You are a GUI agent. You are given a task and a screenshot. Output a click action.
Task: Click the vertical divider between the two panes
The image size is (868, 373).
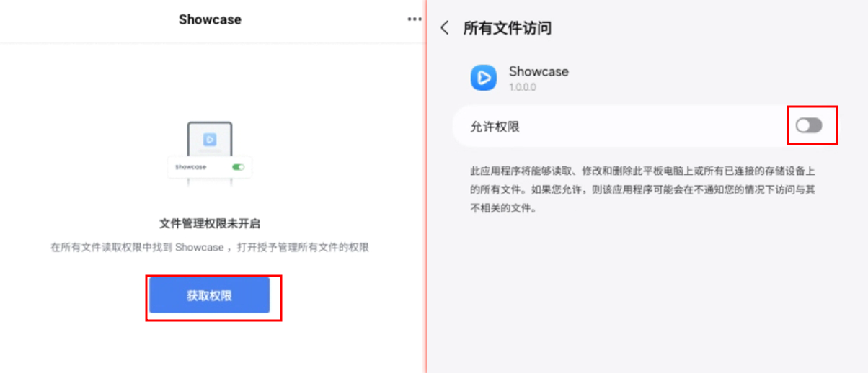click(x=425, y=186)
